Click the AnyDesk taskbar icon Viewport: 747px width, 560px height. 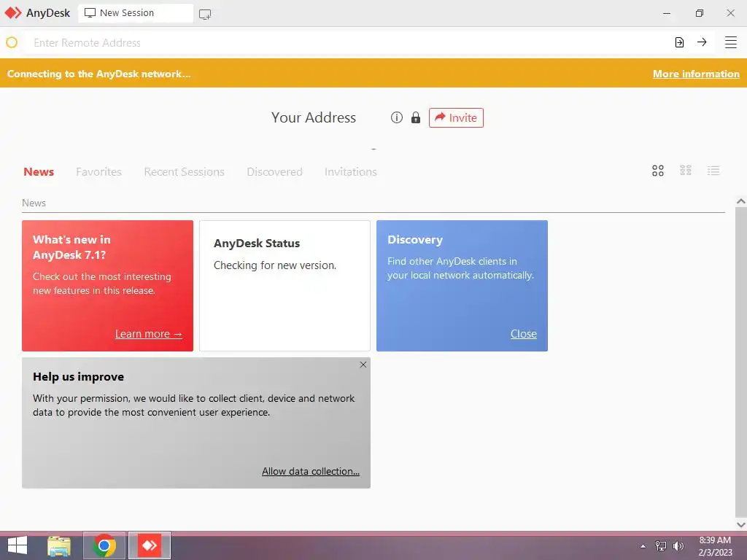click(x=150, y=545)
